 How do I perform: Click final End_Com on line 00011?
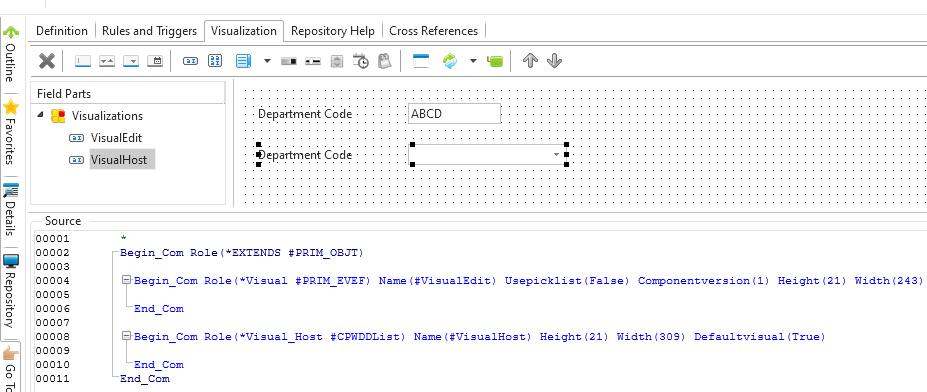(x=145, y=379)
